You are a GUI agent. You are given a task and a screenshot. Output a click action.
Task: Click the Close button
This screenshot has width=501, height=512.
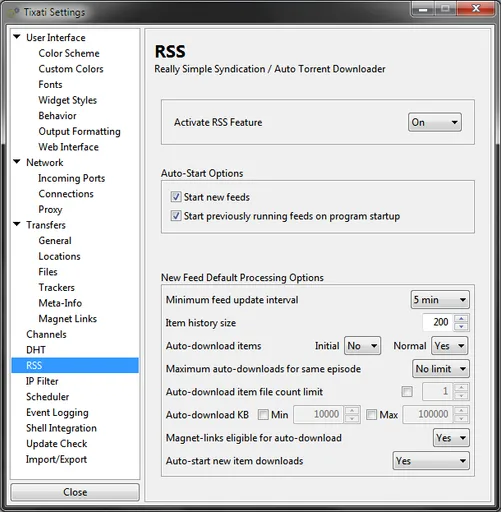75,492
